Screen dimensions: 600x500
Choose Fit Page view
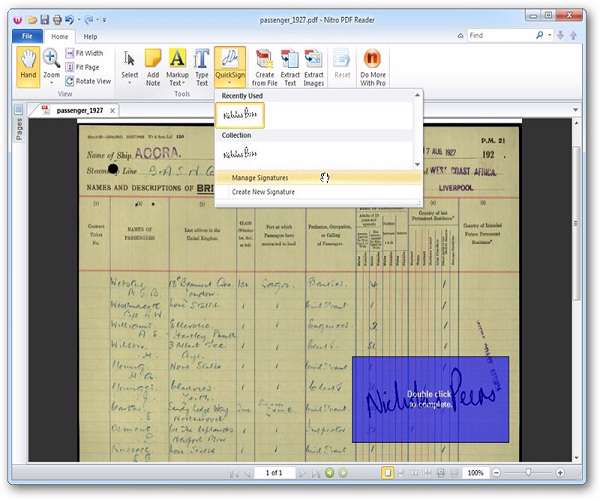pyautogui.click(x=83, y=67)
